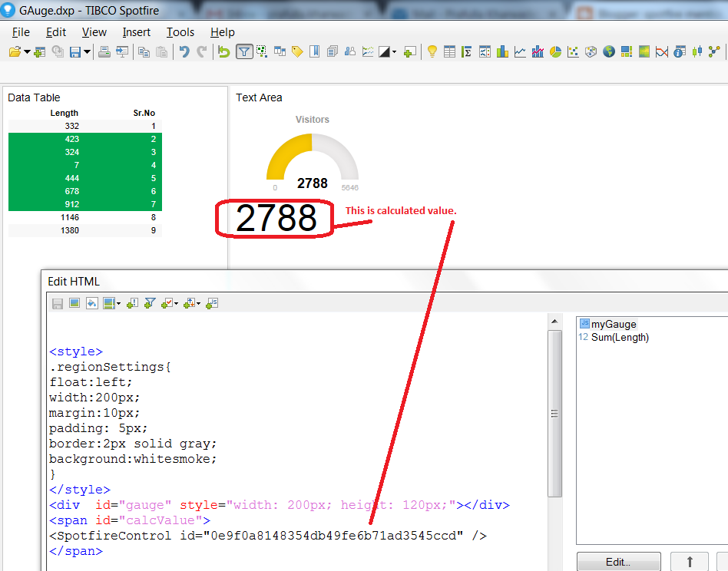Open the Tools menu
The width and height of the screenshot is (728, 571).
point(180,32)
